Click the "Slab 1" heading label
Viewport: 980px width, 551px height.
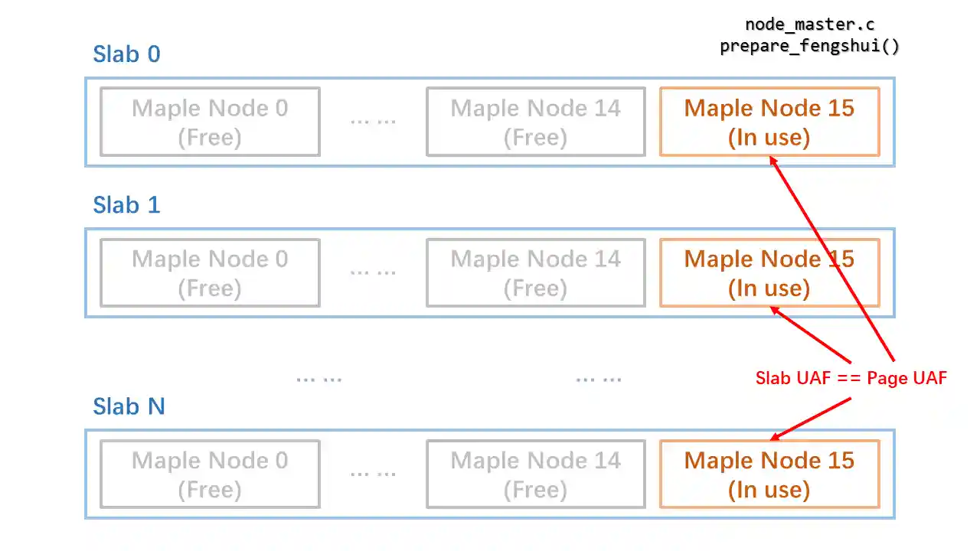point(126,205)
